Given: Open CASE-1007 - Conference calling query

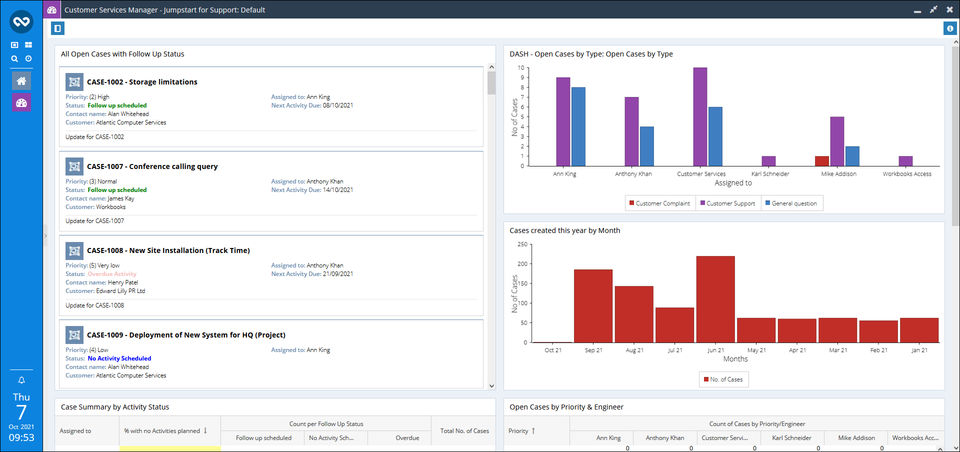Looking at the screenshot, I should click(152, 166).
